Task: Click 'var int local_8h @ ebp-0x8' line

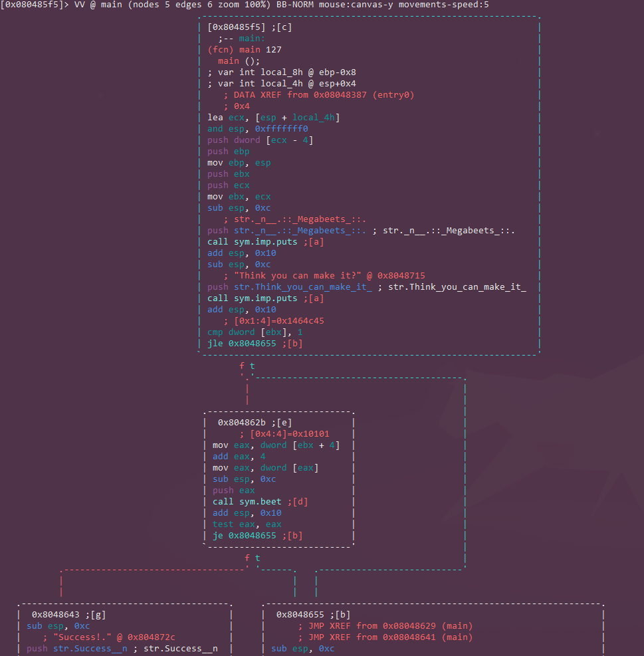Action: [x=282, y=72]
